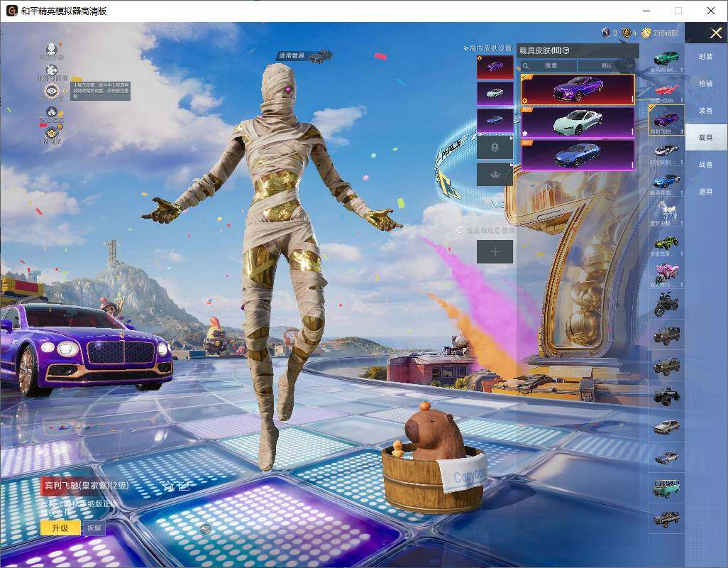Viewport: 728px width, 568px height.
Task: Select the teal minibus in vehicle list
Action: (667, 488)
